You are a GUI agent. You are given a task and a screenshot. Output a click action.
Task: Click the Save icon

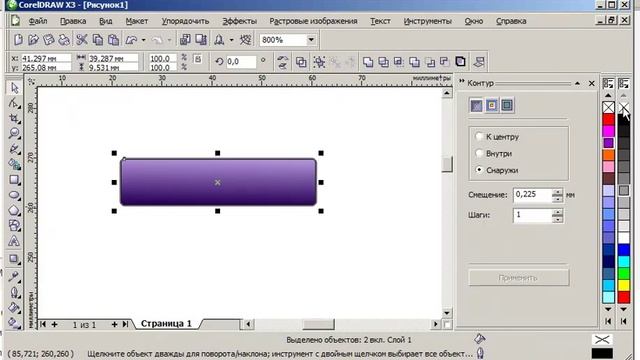(x=49, y=40)
